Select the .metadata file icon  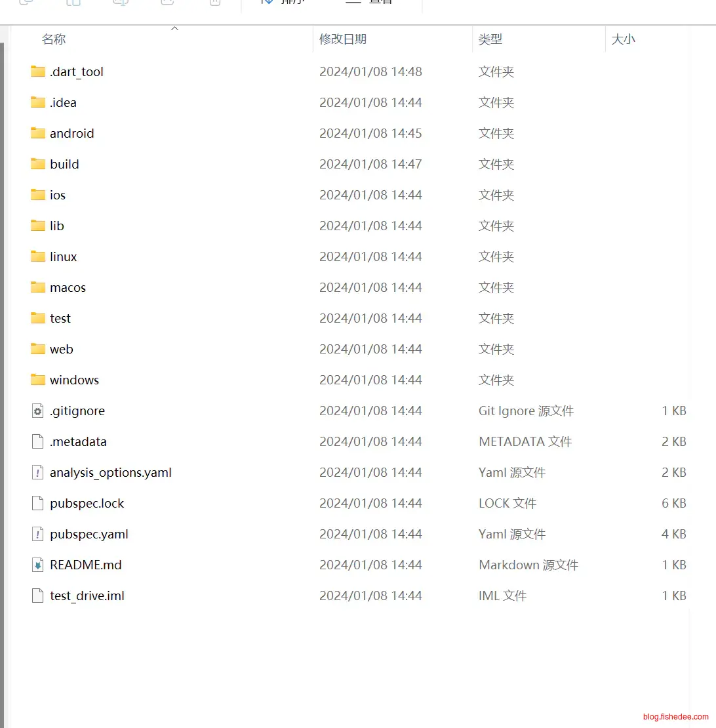pyautogui.click(x=37, y=441)
